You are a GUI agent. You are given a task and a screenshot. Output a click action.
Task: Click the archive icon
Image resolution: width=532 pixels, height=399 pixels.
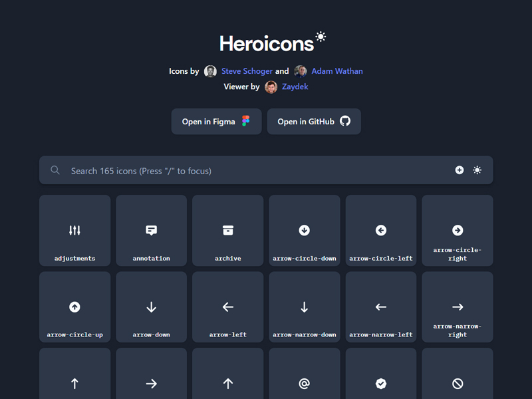(227, 230)
